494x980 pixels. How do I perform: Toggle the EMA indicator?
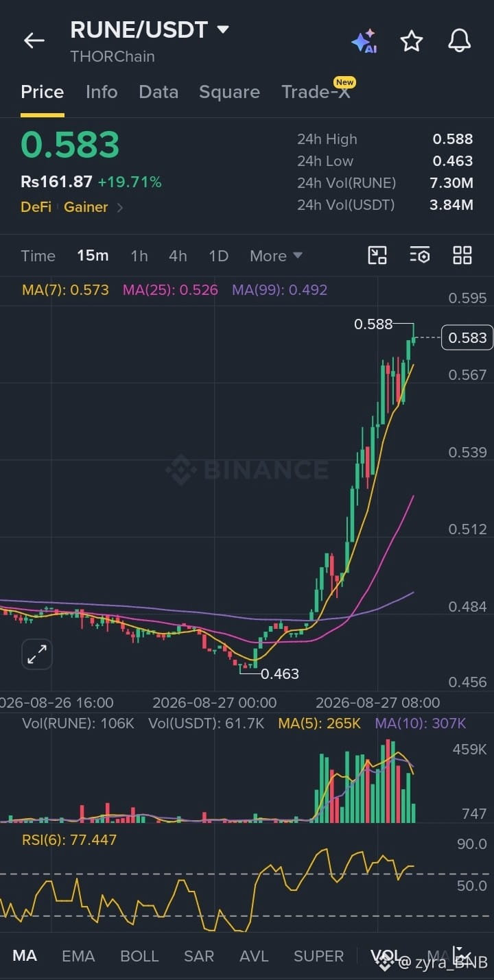(78, 956)
